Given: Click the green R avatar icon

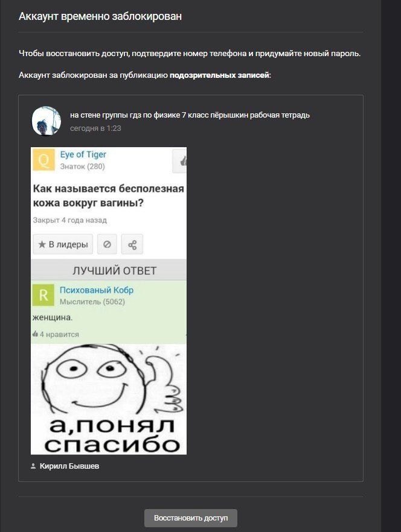Looking at the screenshot, I should (x=43, y=295).
